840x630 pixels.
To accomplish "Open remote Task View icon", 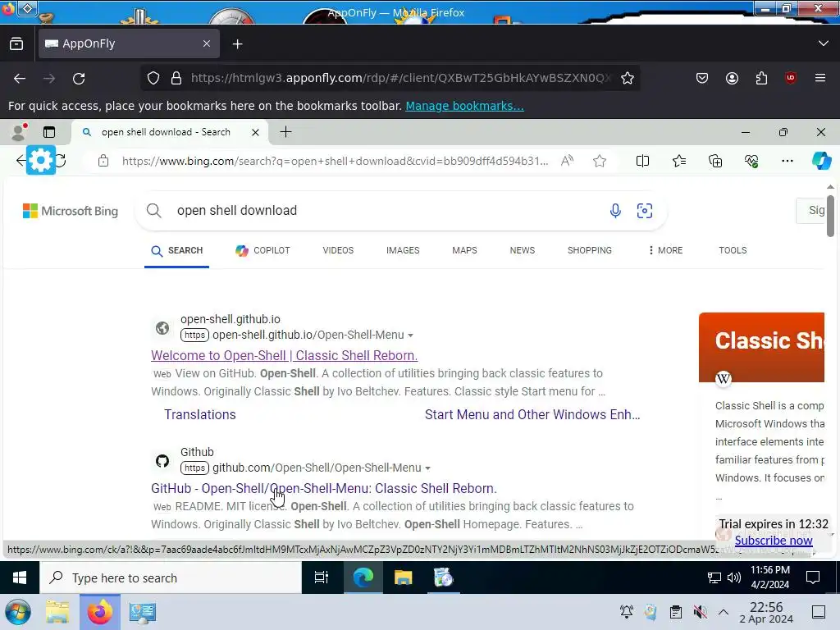I will click(x=322, y=577).
